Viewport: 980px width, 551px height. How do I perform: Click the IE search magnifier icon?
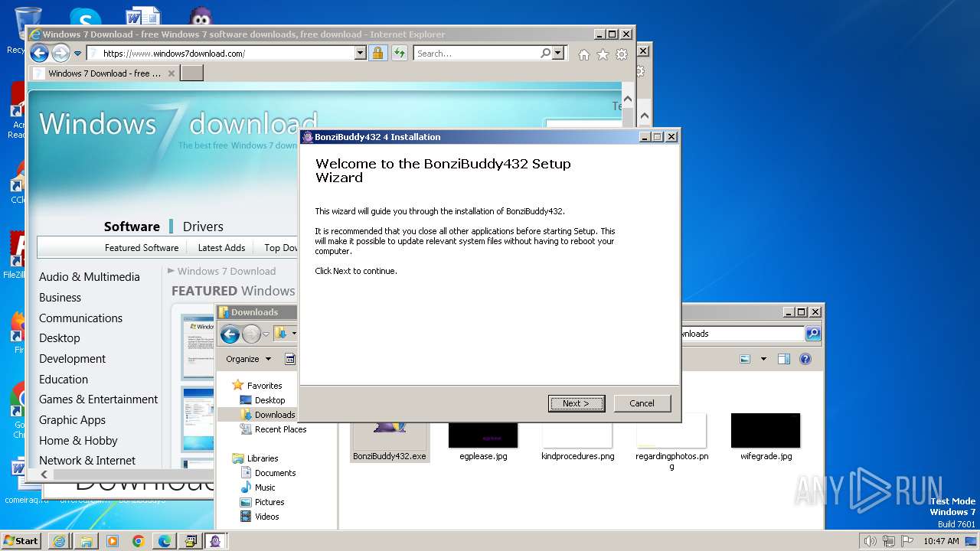click(x=545, y=54)
